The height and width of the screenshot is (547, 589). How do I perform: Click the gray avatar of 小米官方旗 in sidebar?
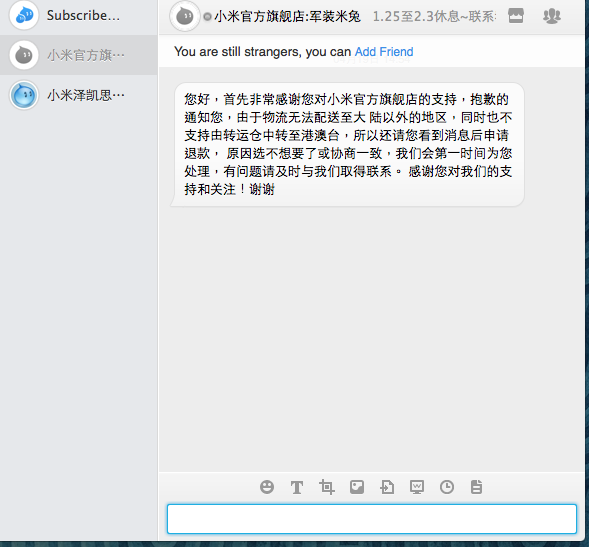pos(24,55)
